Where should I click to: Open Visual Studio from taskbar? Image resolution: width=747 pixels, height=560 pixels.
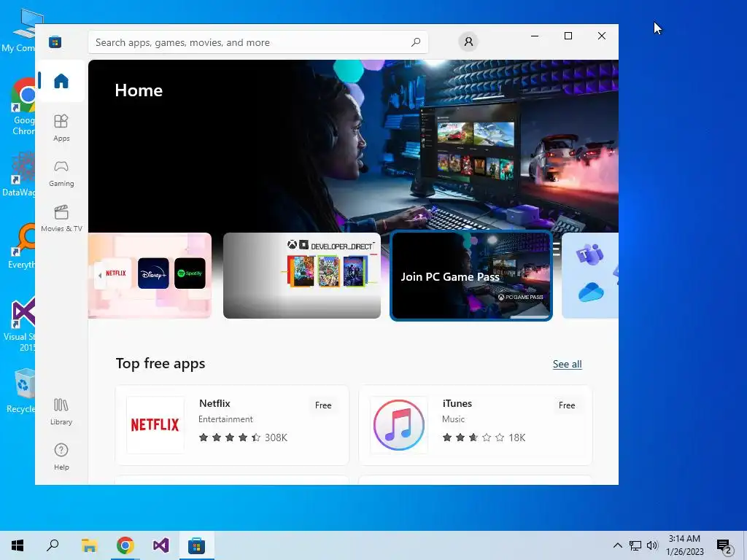pos(161,545)
